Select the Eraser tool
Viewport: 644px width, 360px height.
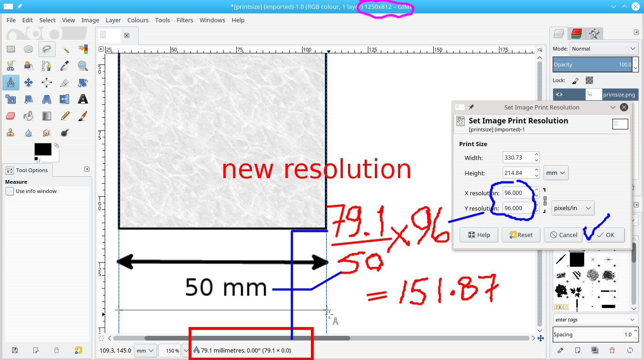click(11, 116)
